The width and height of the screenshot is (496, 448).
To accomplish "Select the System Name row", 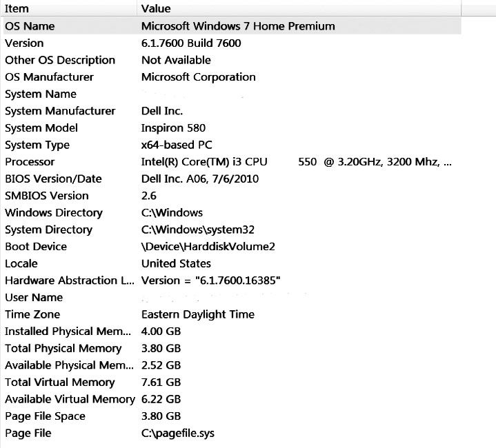I will click(x=41, y=94).
